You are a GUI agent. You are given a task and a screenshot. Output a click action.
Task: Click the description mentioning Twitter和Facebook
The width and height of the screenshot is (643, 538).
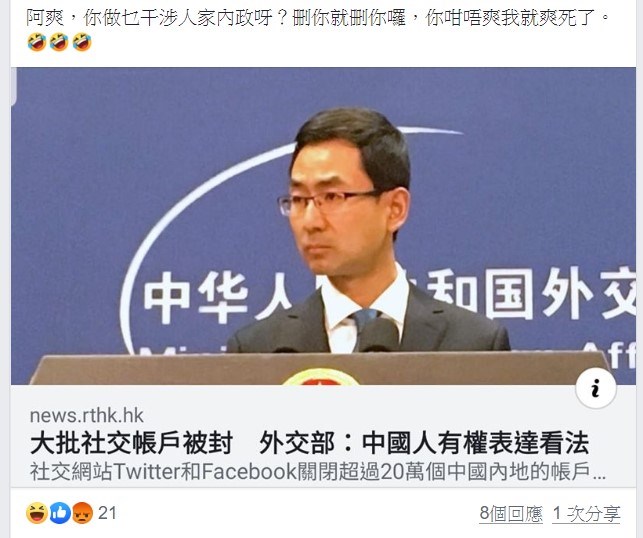tap(318, 472)
